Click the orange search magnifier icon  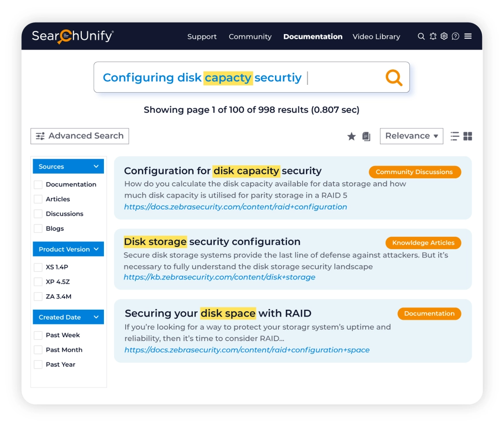click(x=394, y=78)
